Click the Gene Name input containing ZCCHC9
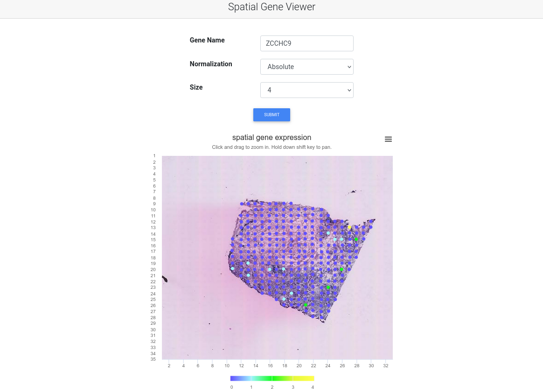Image resolution: width=543 pixels, height=392 pixels. [306, 43]
